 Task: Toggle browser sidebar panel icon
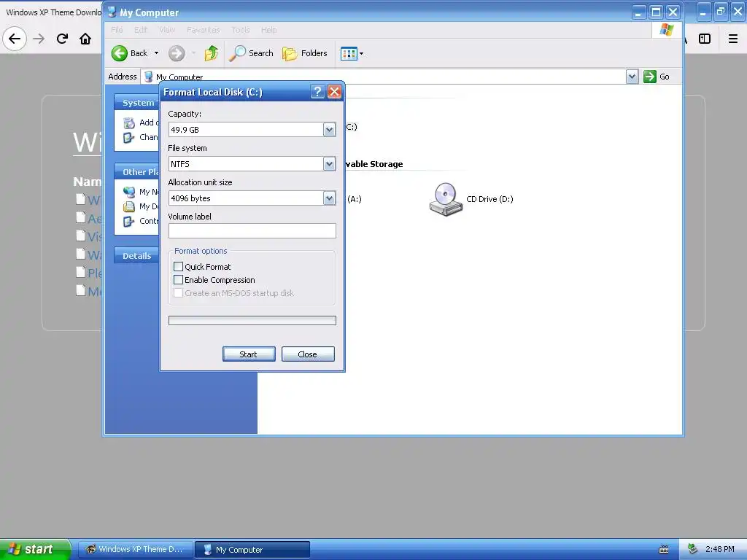(x=705, y=39)
